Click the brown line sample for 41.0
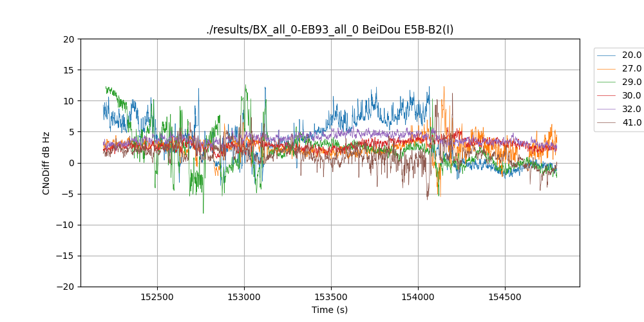The image size is (644, 322). [x=607, y=123]
